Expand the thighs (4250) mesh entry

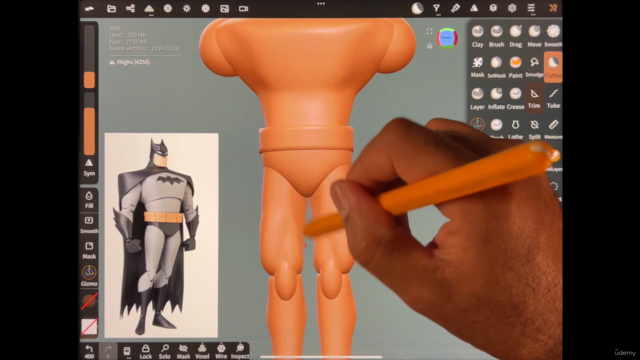click(130, 62)
